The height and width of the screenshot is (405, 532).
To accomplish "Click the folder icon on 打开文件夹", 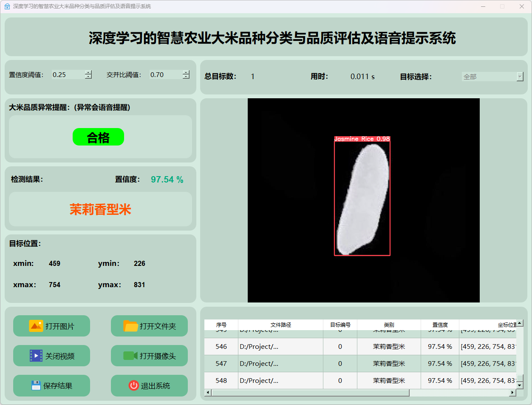I will pyautogui.click(x=130, y=326).
